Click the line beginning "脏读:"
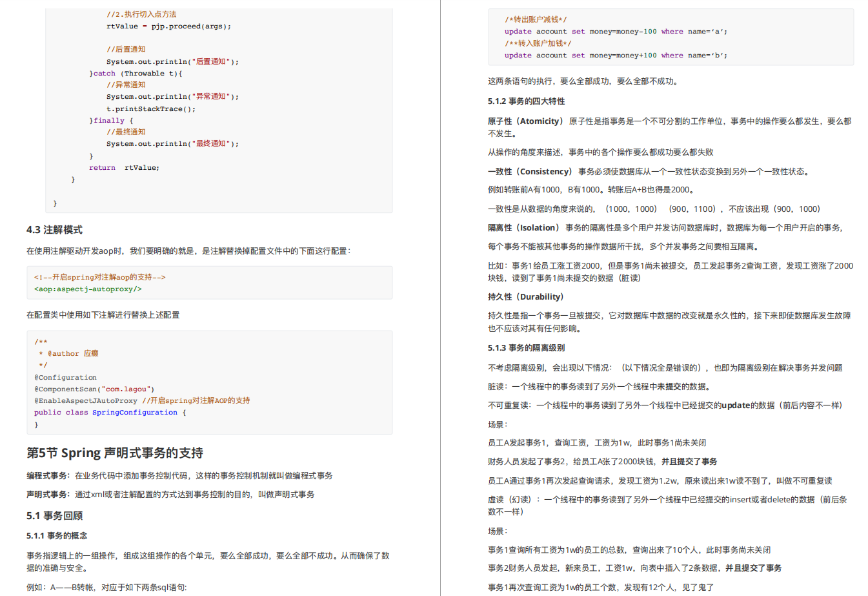 pos(600,387)
